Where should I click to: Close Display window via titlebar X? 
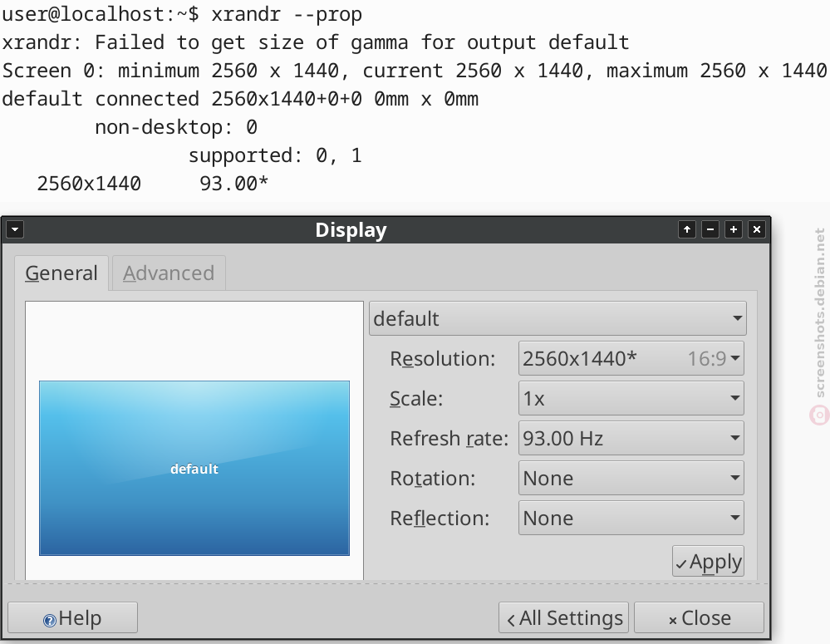757,230
